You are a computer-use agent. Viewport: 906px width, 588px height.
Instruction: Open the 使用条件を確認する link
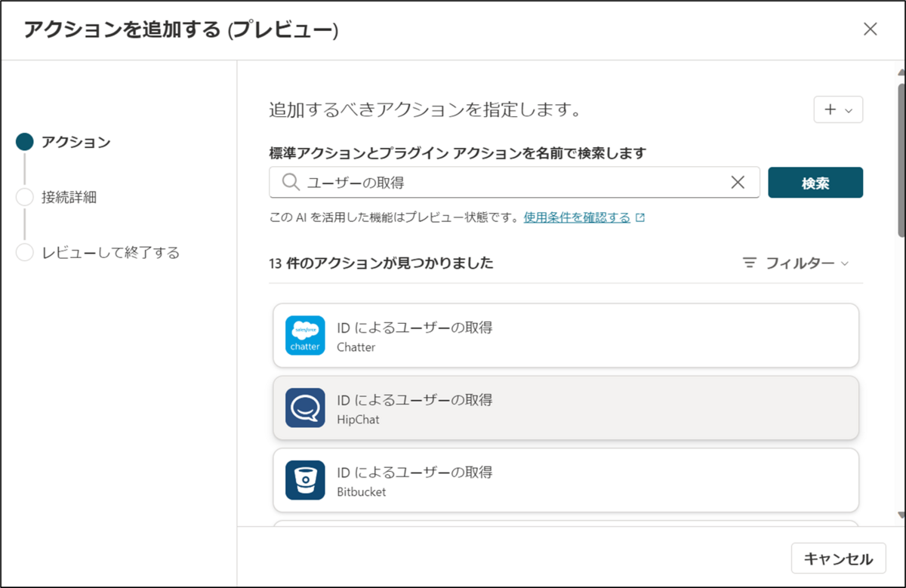point(577,217)
